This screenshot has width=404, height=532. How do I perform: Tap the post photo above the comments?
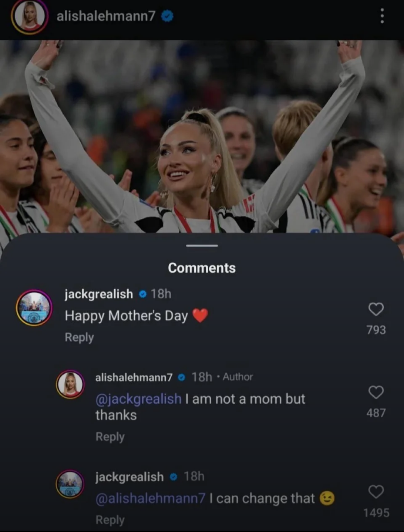pyautogui.click(x=202, y=135)
